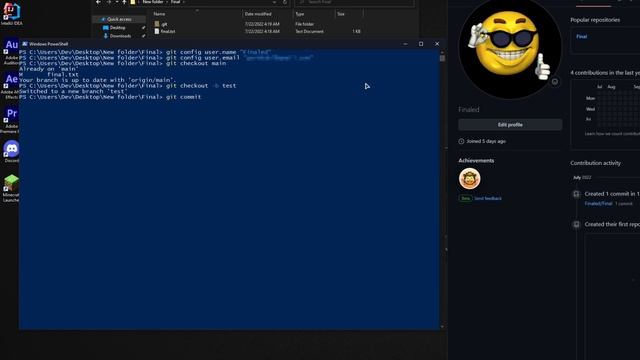Click refresh icon in File Explorer address bar
The width and height of the screenshot is (640, 360).
[x=285, y=2]
